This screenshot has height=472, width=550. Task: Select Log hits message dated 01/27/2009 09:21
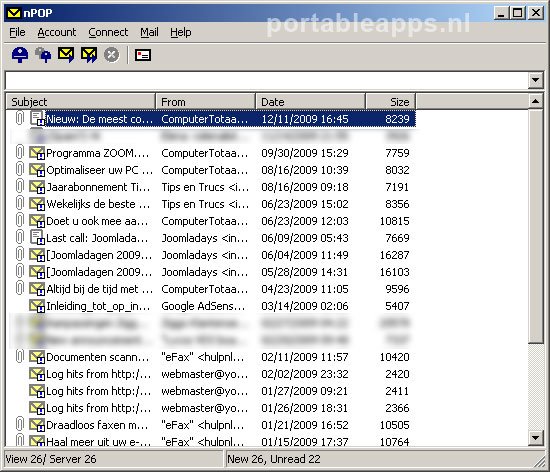coord(210,391)
